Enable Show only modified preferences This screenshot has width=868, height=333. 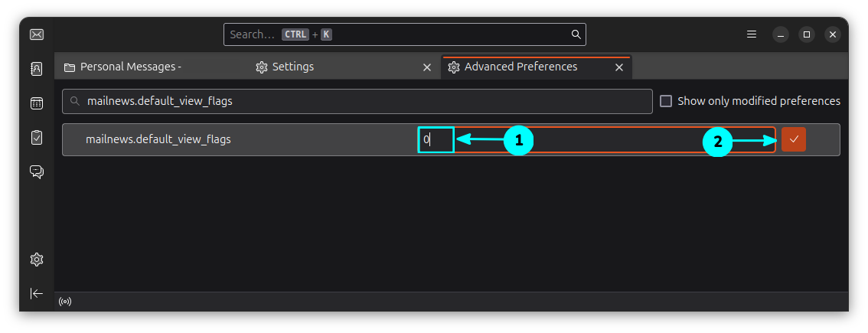click(666, 101)
